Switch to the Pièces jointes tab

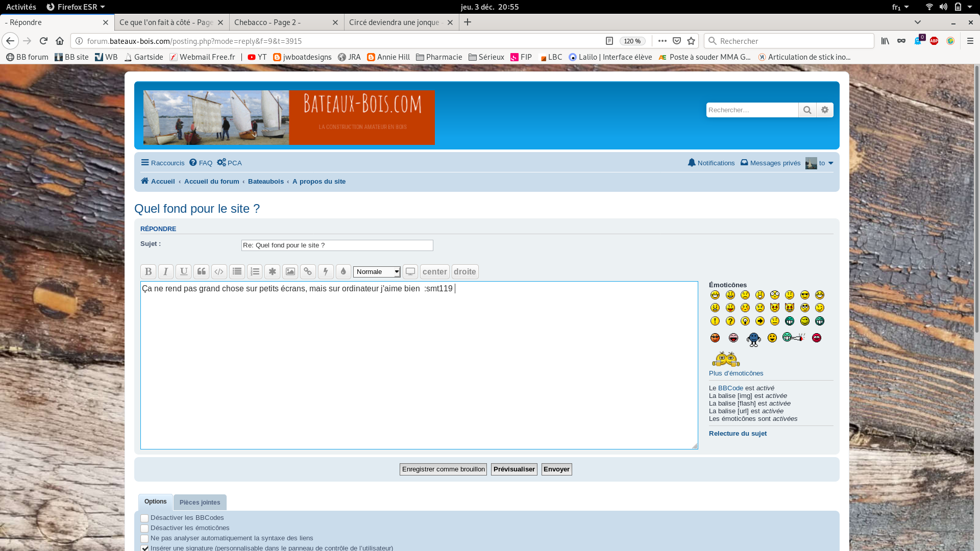coord(200,503)
